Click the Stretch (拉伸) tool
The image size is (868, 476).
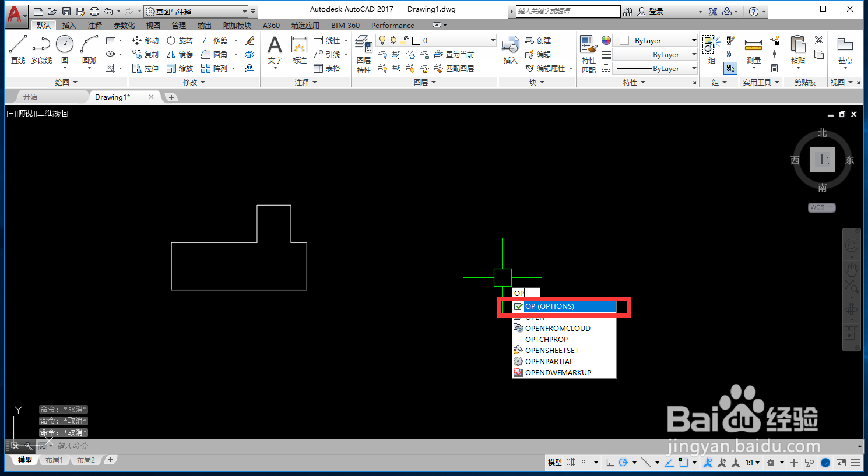(146, 68)
